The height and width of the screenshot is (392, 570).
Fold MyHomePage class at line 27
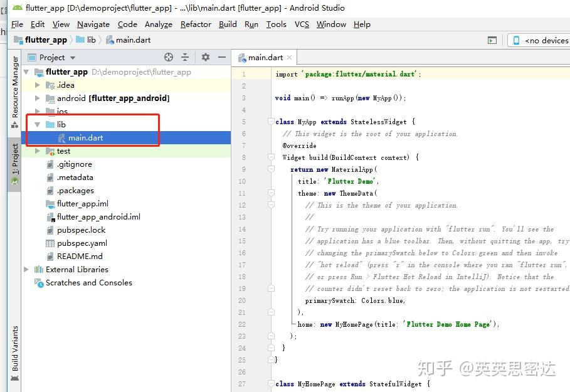[x=271, y=384]
